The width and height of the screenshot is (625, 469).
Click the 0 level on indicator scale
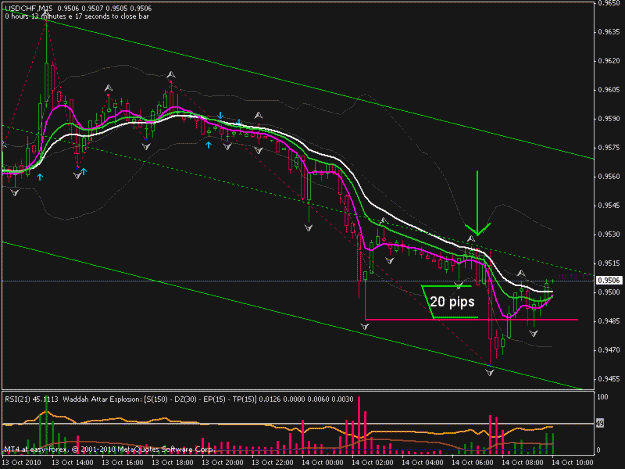[599, 450]
